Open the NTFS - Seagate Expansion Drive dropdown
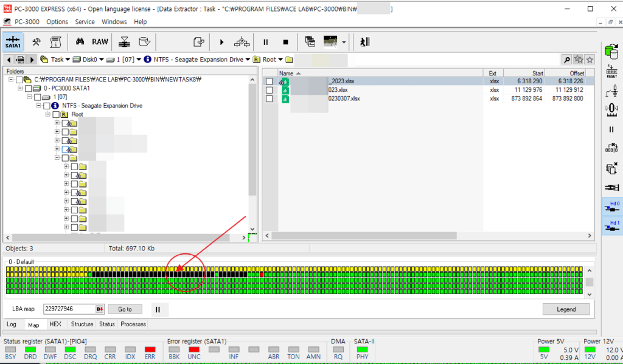Viewport: 623px width, 364px height. 248,60
